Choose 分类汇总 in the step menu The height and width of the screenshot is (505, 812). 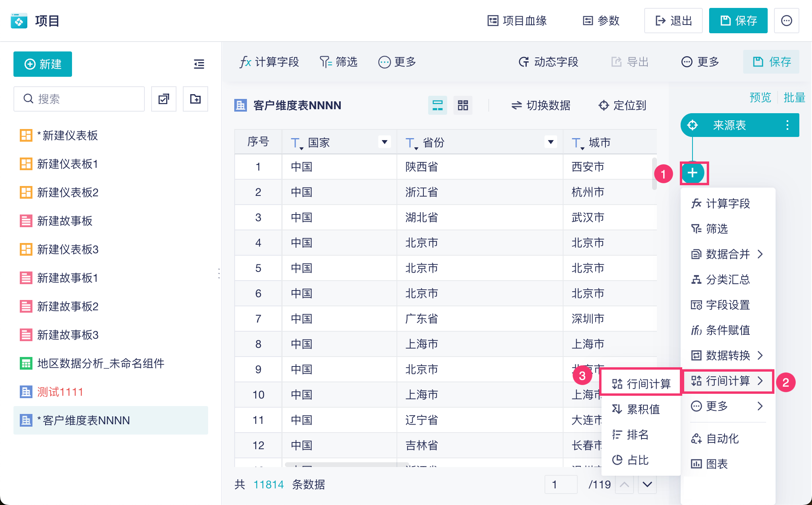[x=727, y=279]
